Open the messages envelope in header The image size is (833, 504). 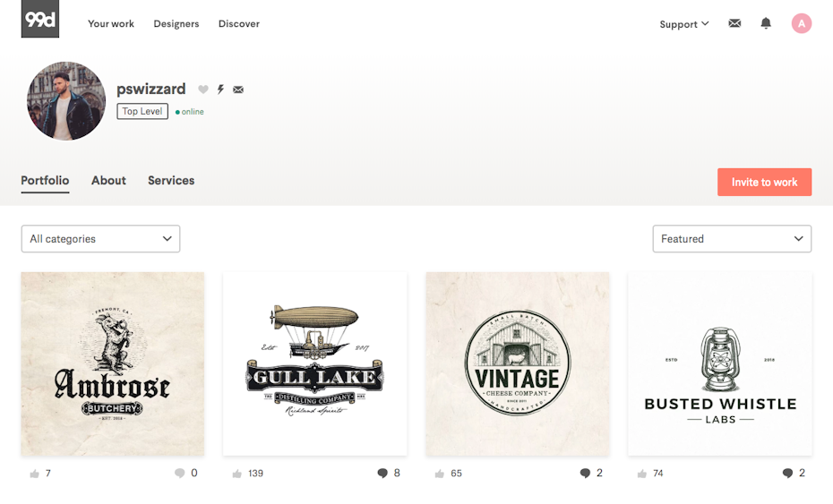[x=734, y=23]
